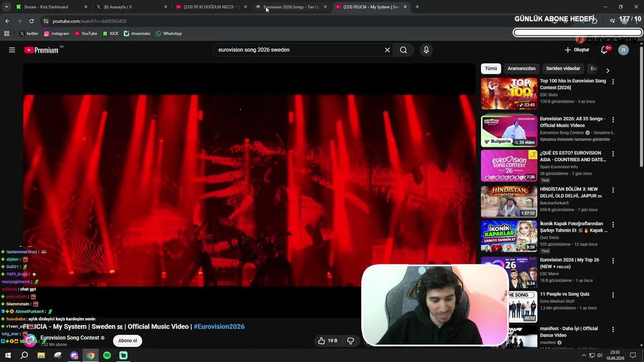Open the Windows Start menu
This screenshot has width=644, height=362.
(7, 355)
